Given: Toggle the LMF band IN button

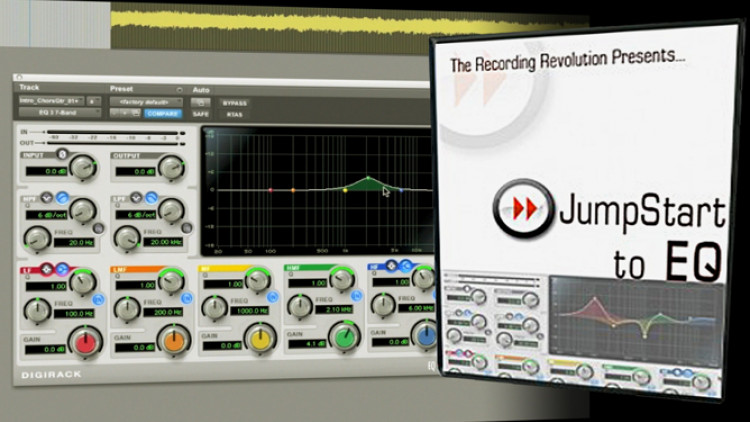Looking at the screenshot, I should (187, 298).
